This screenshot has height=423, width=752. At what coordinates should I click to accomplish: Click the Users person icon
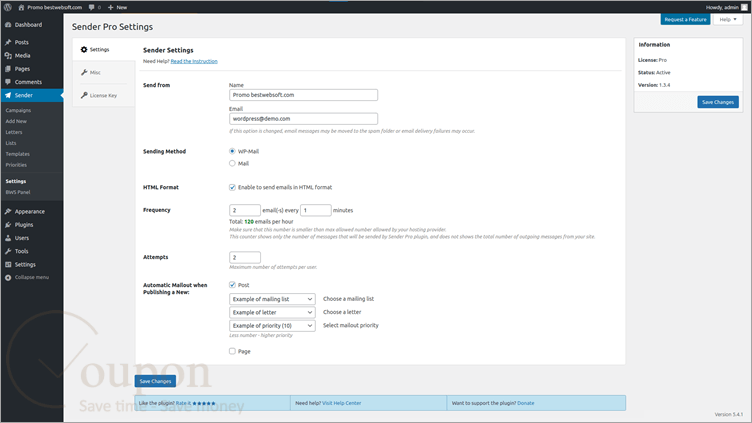point(8,238)
